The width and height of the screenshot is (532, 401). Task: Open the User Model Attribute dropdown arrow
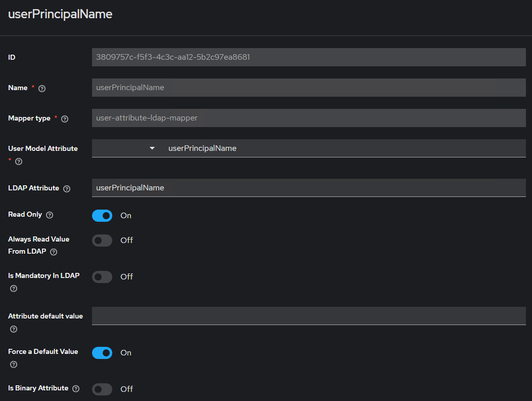[x=152, y=148]
